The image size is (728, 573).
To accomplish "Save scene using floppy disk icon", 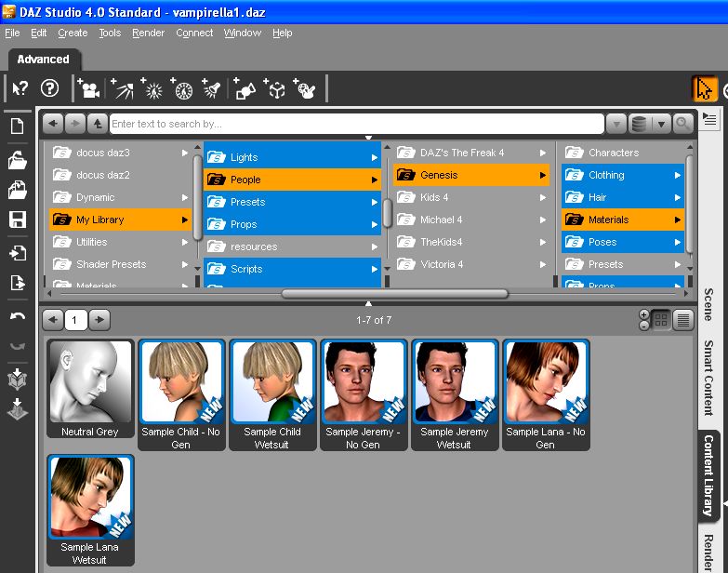I will [x=17, y=220].
